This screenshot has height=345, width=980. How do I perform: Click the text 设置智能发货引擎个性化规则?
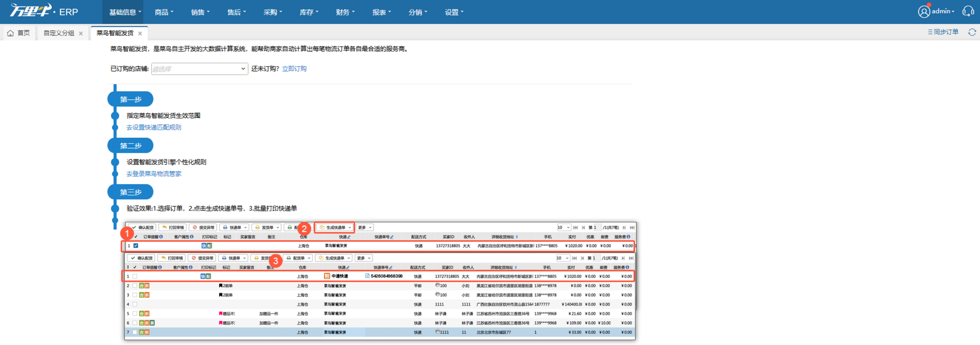point(166,162)
